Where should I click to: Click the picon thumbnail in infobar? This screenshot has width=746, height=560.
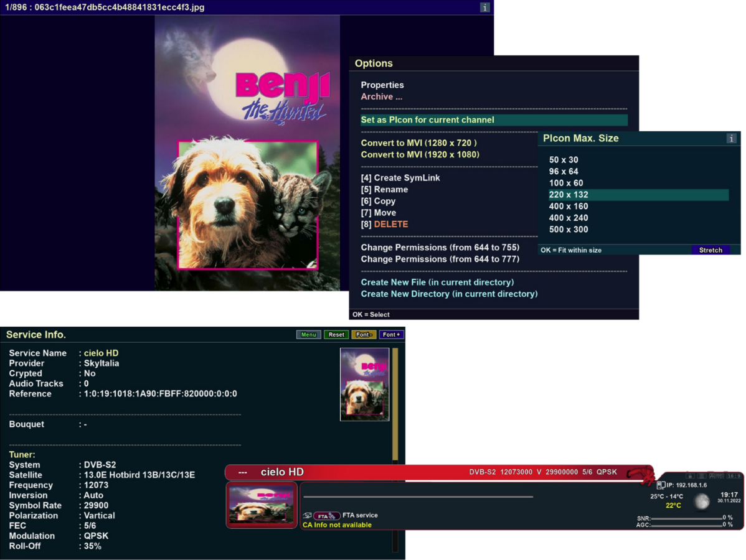pos(261,505)
